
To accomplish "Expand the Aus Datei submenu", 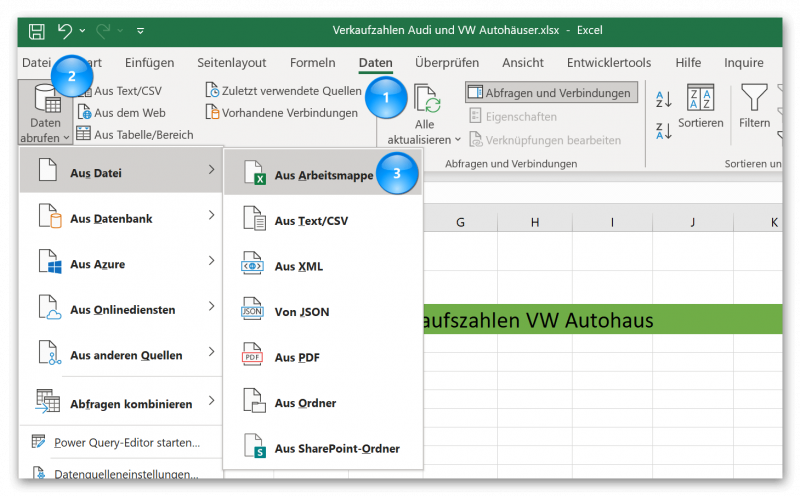I will pos(121,170).
